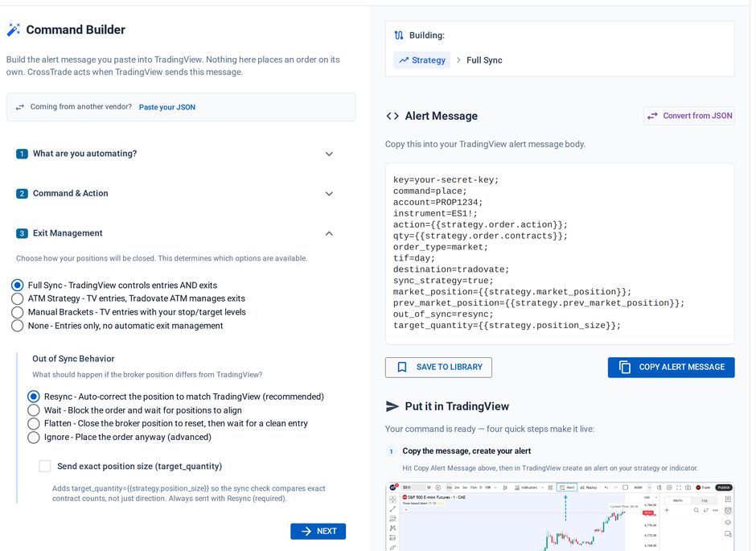Image resolution: width=756 pixels, height=551 pixels.
Task: Click 'SAVE TO LIBRARY' button
Action: [438, 368]
